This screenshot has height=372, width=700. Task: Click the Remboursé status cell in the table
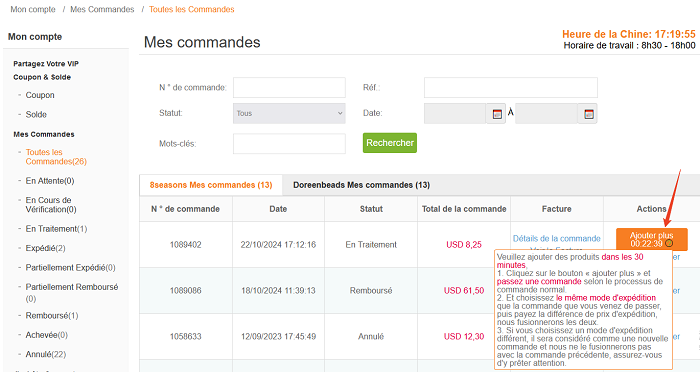tap(371, 291)
